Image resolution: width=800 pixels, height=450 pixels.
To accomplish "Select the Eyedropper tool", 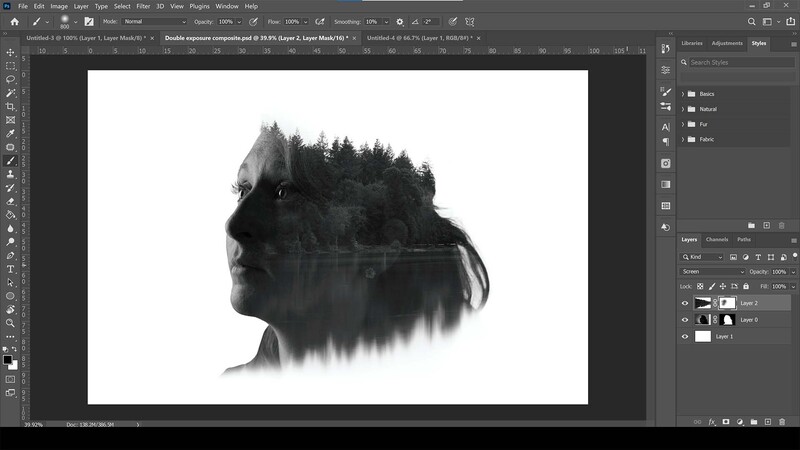I will (x=10, y=134).
